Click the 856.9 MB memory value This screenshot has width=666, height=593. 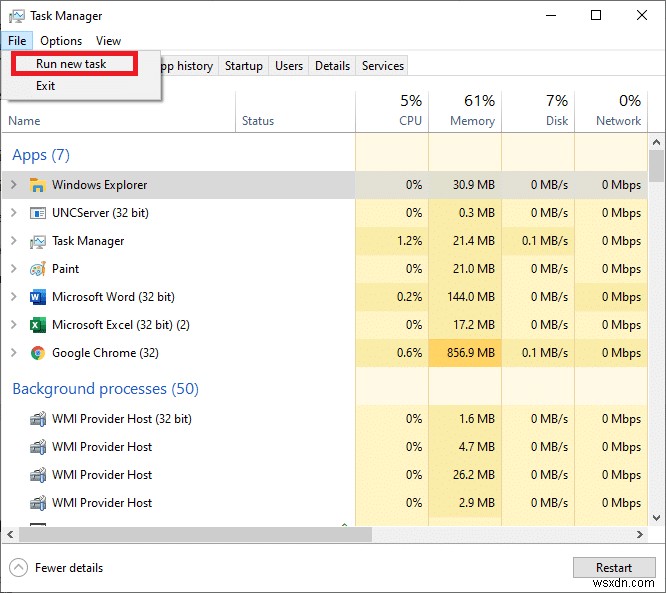click(x=471, y=353)
